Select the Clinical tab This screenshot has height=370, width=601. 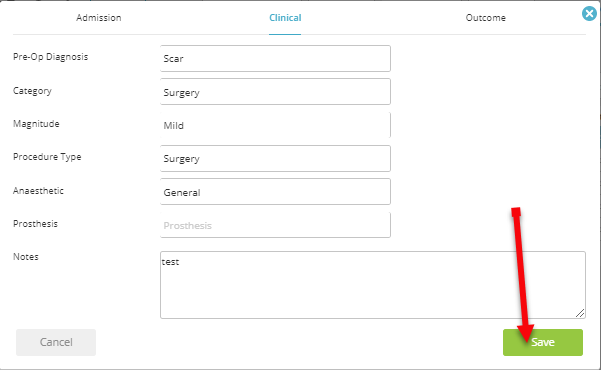(285, 18)
